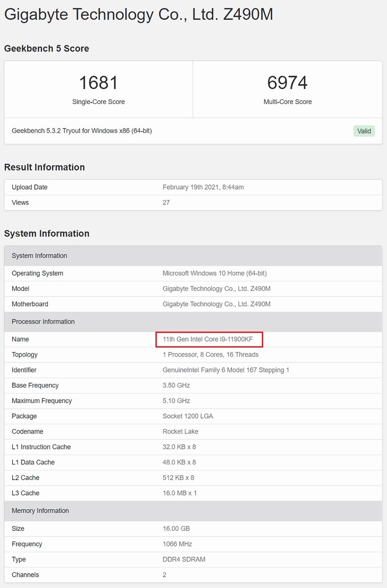This screenshot has height=588, width=387.
Task: Select the page title 'Gigabyte Technology Co., Ltd. Z490M'
Action: coord(138,14)
